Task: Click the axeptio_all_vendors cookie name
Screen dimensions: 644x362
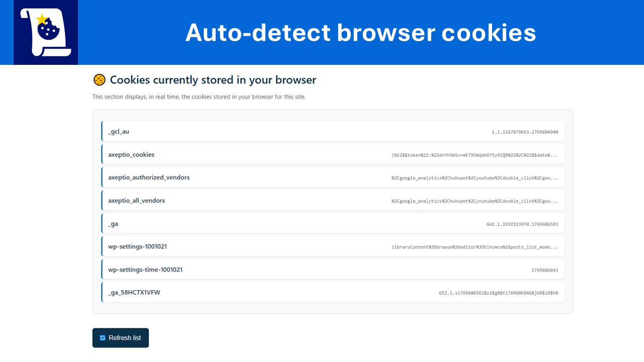Action: click(136, 201)
